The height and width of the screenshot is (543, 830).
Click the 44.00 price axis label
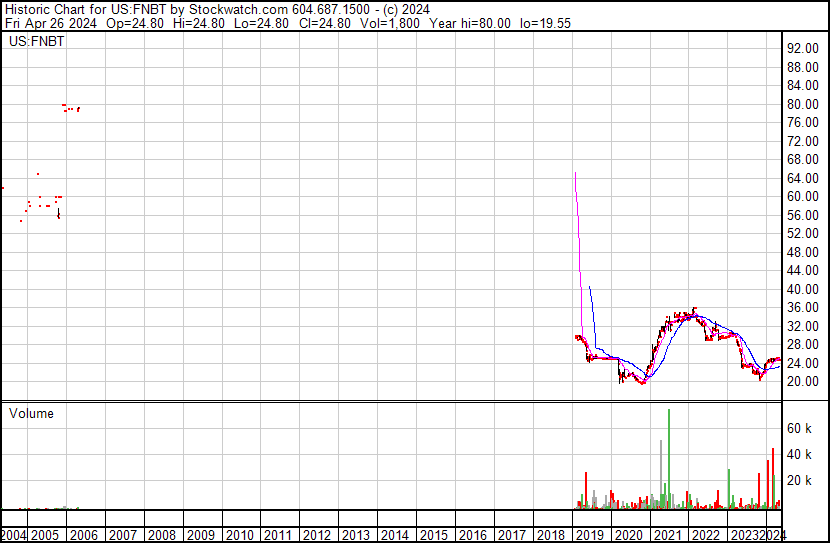click(x=803, y=270)
